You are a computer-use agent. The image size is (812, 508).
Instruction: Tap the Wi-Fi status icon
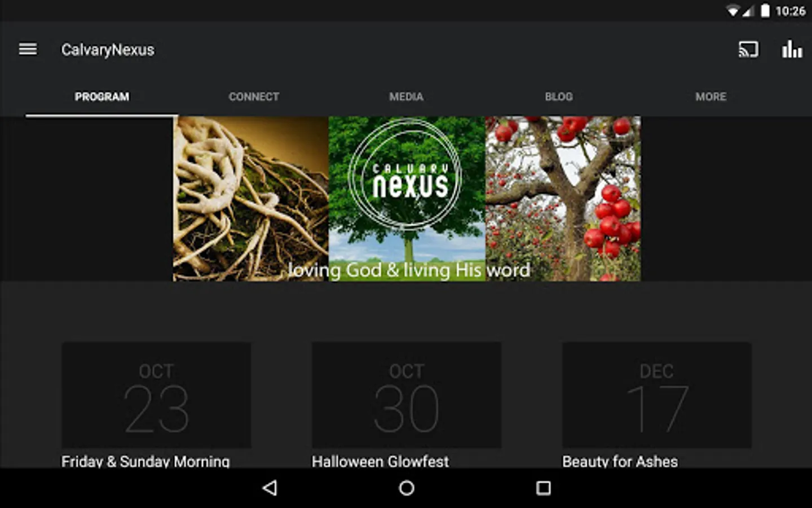pos(732,11)
